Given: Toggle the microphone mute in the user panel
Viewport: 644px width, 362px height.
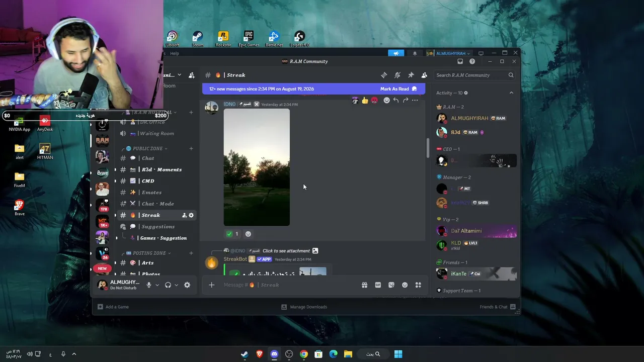Looking at the screenshot, I should (148, 285).
